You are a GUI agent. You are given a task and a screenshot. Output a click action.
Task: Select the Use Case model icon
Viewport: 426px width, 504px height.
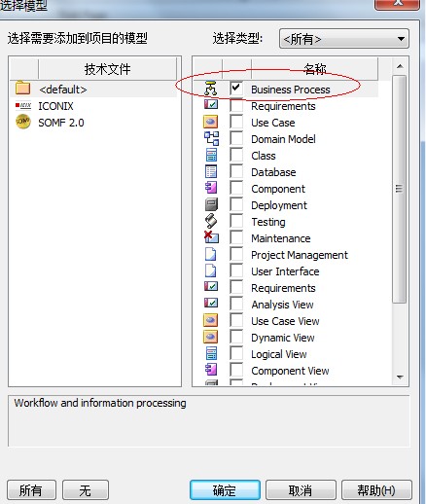click(211, 123)
